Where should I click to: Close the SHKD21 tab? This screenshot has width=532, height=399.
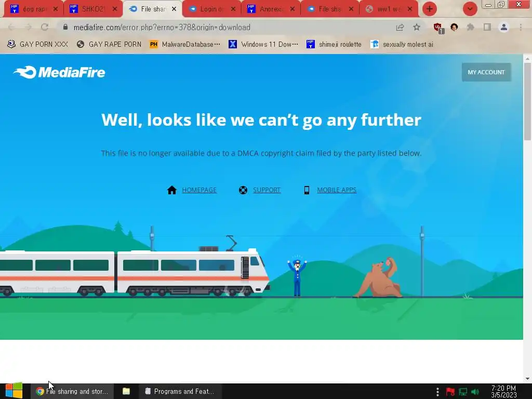115,9
